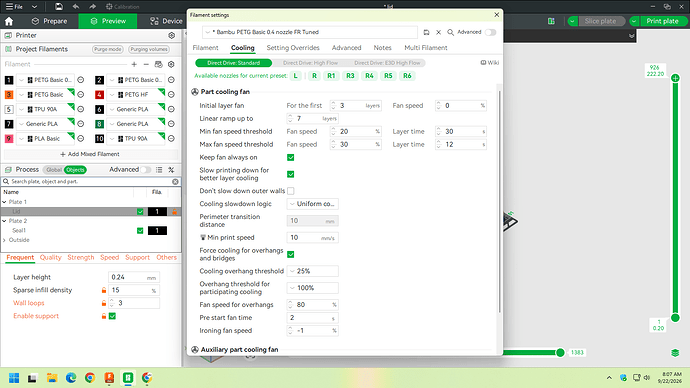Click the Save project icon
Viewport: 690px width, 388px height.
[59, 7]
